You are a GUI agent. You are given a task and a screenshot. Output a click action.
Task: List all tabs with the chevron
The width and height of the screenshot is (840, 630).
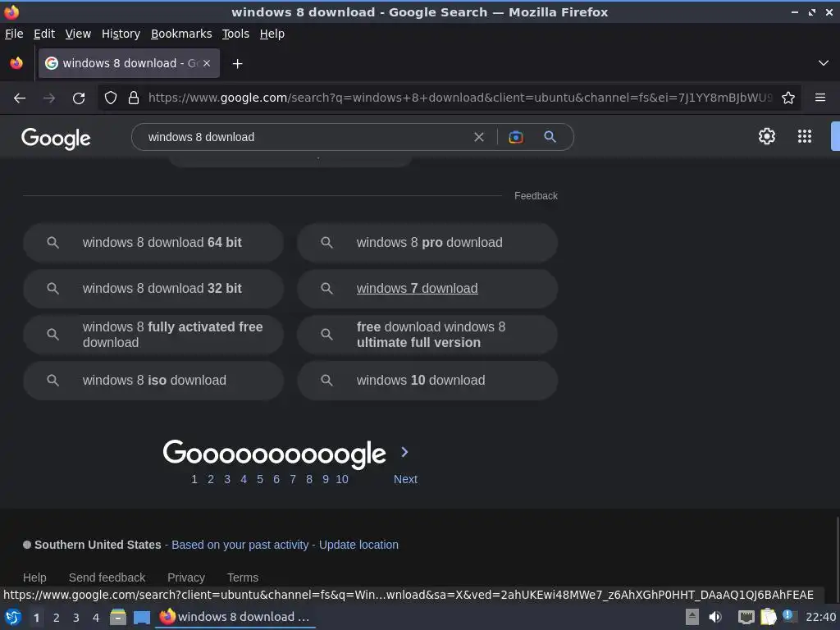[x=824, y=63]
